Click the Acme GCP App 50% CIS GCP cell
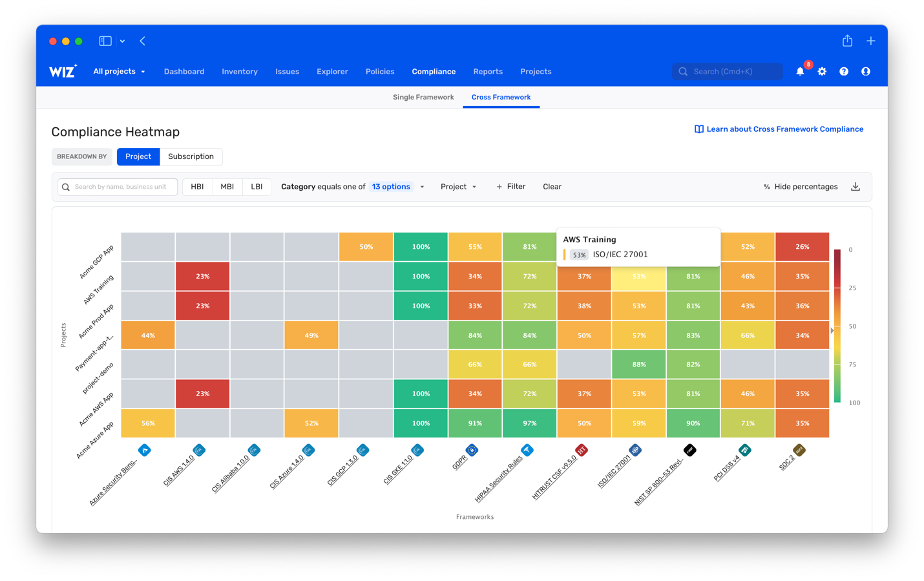 pyautogui.click(x=366, y=247)
